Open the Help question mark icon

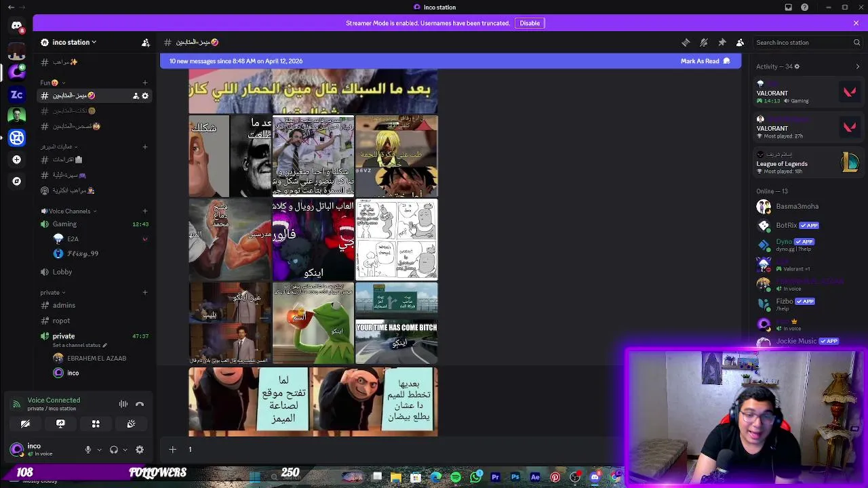coord(804,7)
